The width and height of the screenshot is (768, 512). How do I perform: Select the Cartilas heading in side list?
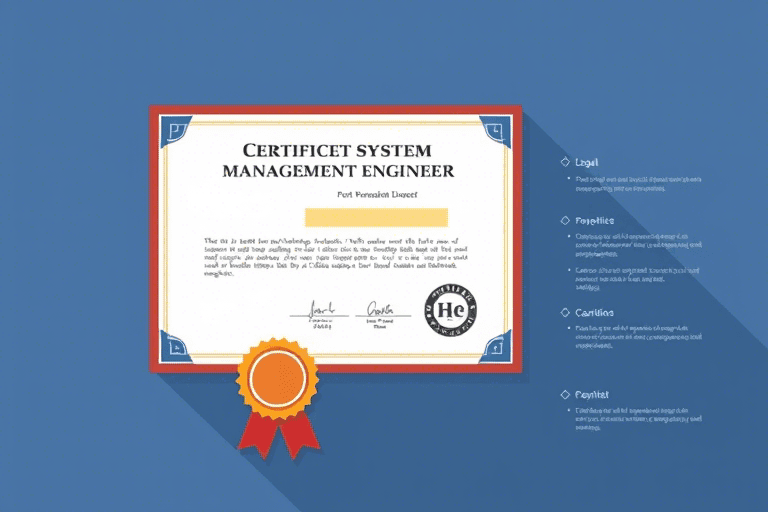click(x=594, y=313)
